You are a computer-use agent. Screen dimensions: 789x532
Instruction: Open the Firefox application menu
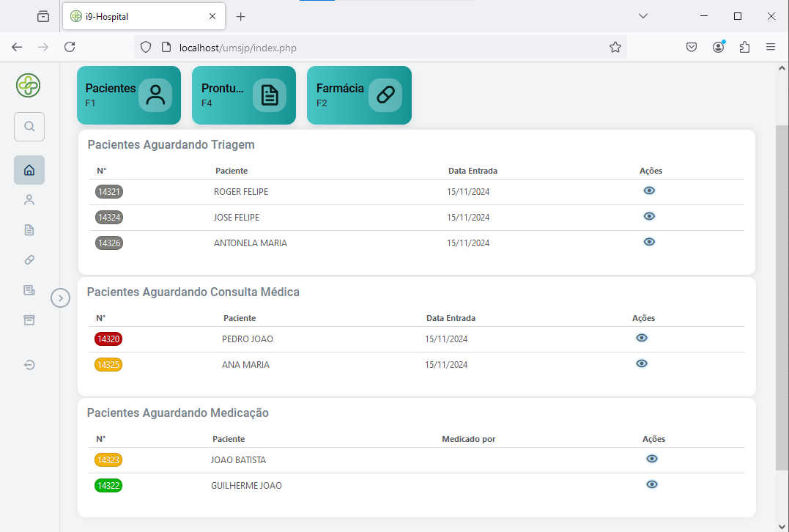click(771, 48)
